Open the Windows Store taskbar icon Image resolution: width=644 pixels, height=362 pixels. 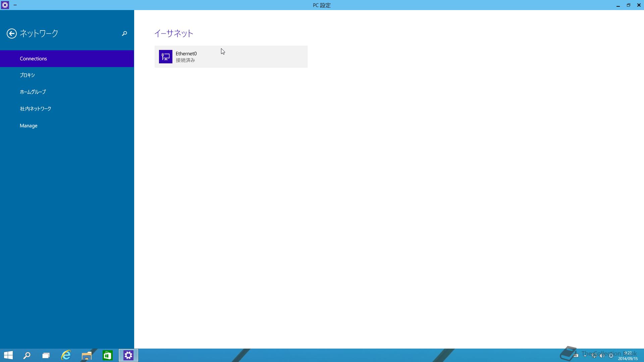tap(107, 355)
